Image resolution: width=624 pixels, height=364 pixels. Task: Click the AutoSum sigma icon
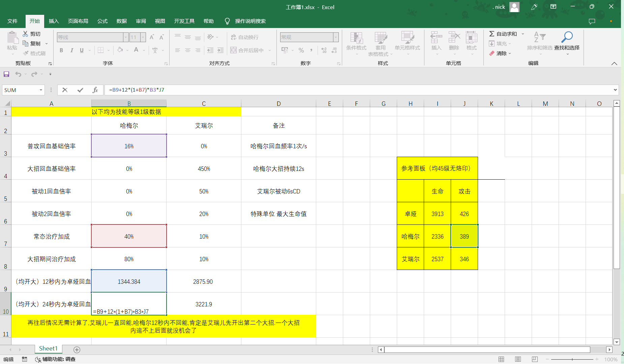click(x=492, y=34)
